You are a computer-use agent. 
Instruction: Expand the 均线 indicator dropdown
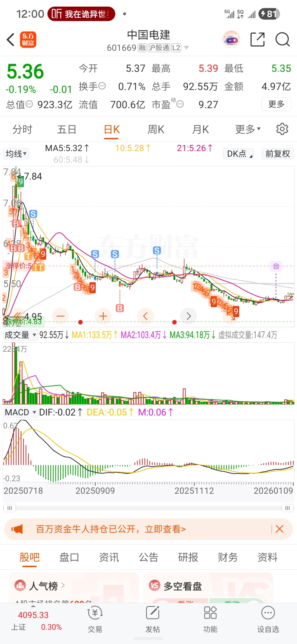[16, 154]
